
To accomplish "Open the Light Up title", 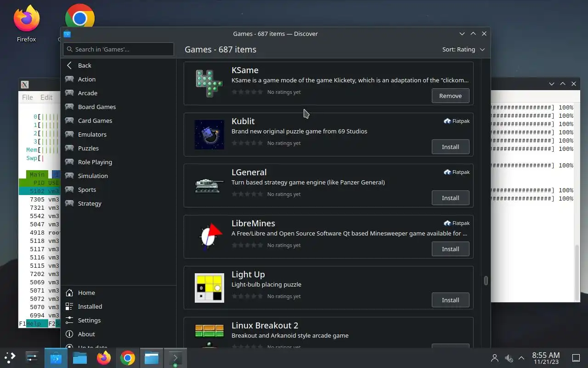I will [x=248, y=275].
